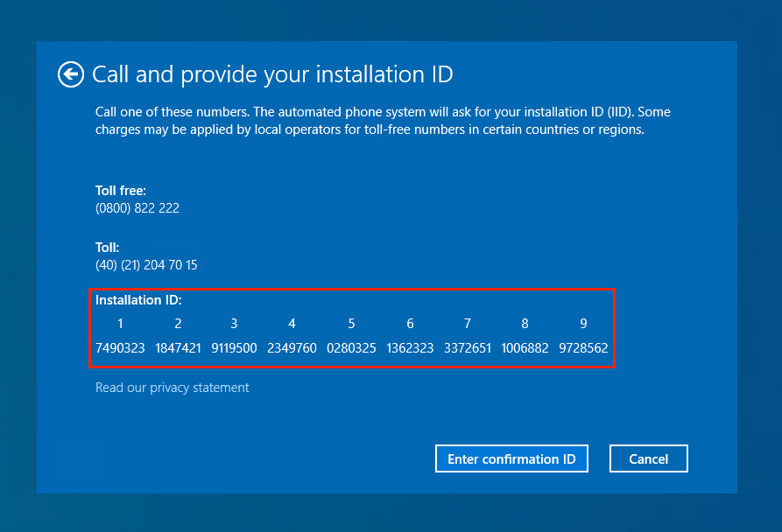
Task: Select installation ID group 9119500
Action: [x=234, y=348]
